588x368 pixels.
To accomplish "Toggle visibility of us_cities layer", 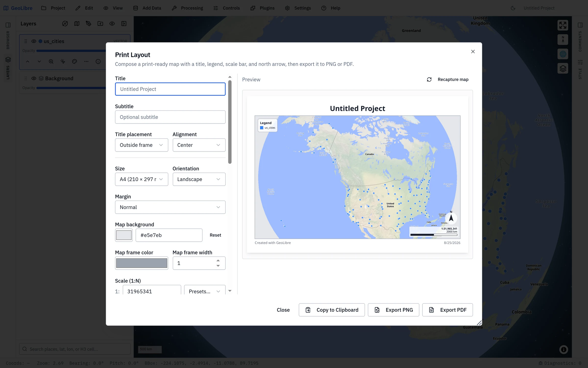I will (x=34, y=41).
